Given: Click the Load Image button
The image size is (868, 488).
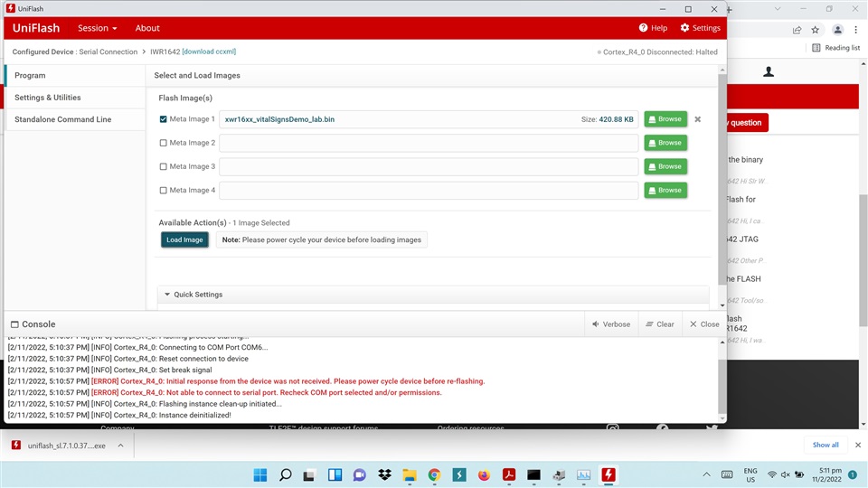Looking at the screenshot, I should pos(184,239).
